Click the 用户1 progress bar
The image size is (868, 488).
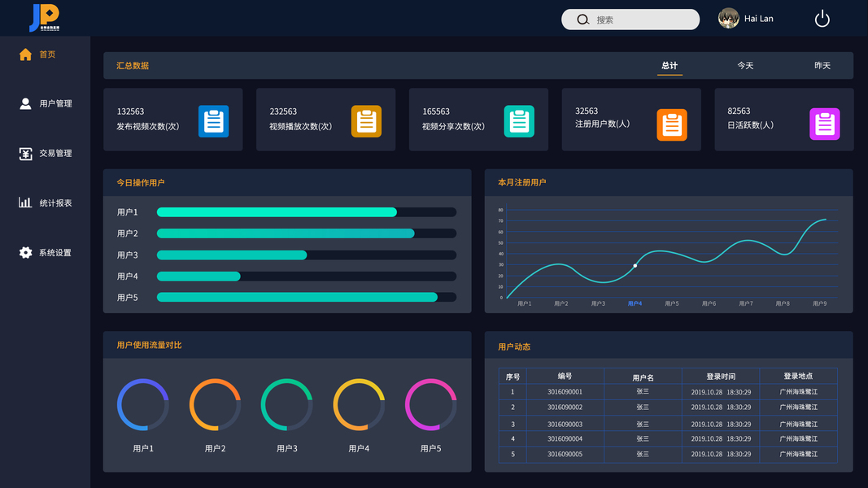tap(306, 212)
